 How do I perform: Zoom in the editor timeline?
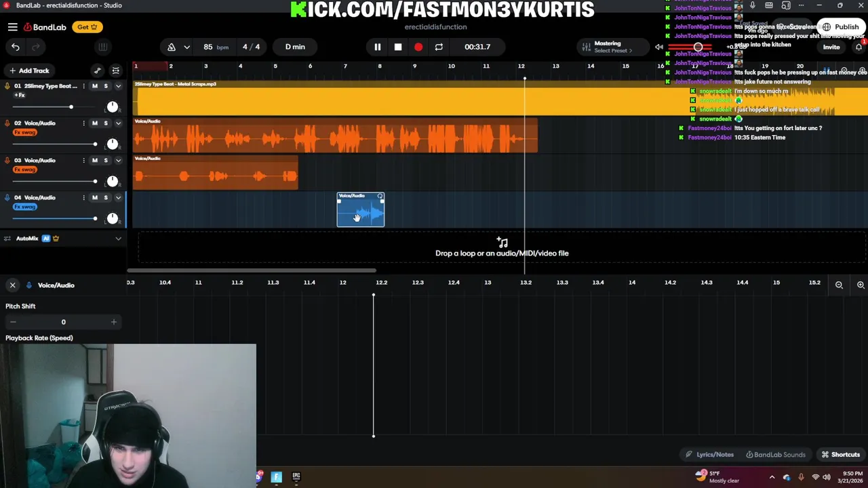(x=861, y=285)
